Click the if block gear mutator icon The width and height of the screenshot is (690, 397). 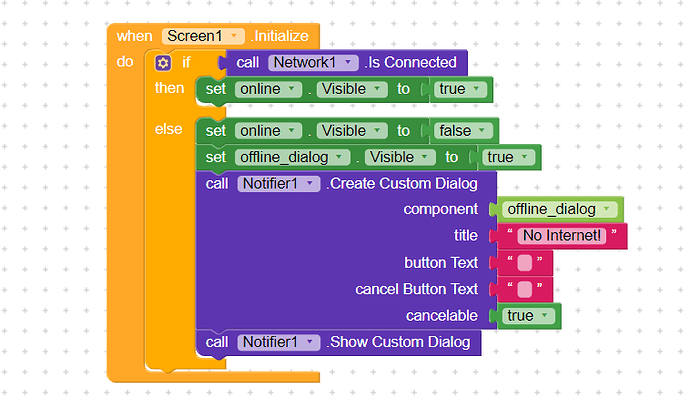pyautogui.click(x=163, y=63)
